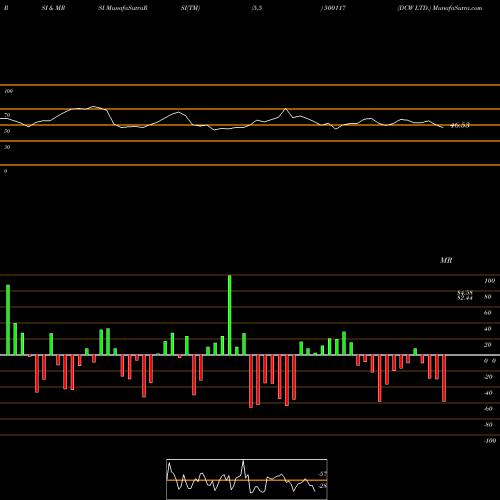Click the '50' level label on RSI axis

pos(7,131)
